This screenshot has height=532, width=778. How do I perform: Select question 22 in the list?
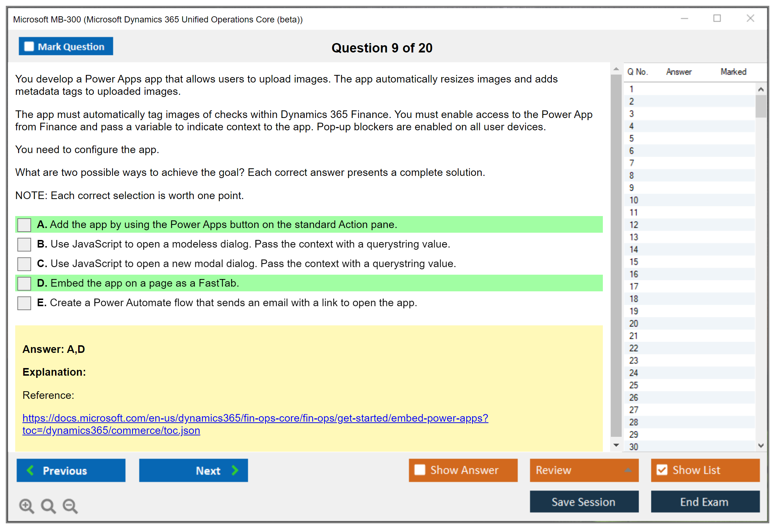coord(634,348)
